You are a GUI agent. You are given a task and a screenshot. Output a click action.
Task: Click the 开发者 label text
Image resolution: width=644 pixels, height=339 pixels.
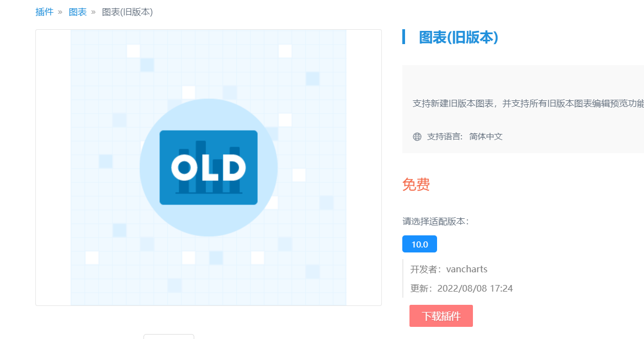[x=425, y=270]
